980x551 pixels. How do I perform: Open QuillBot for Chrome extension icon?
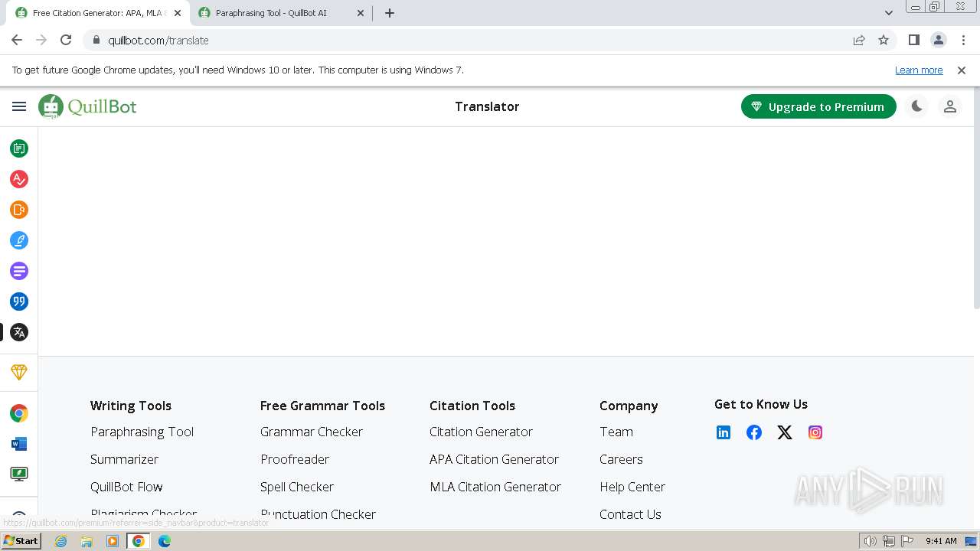point(19,413)
